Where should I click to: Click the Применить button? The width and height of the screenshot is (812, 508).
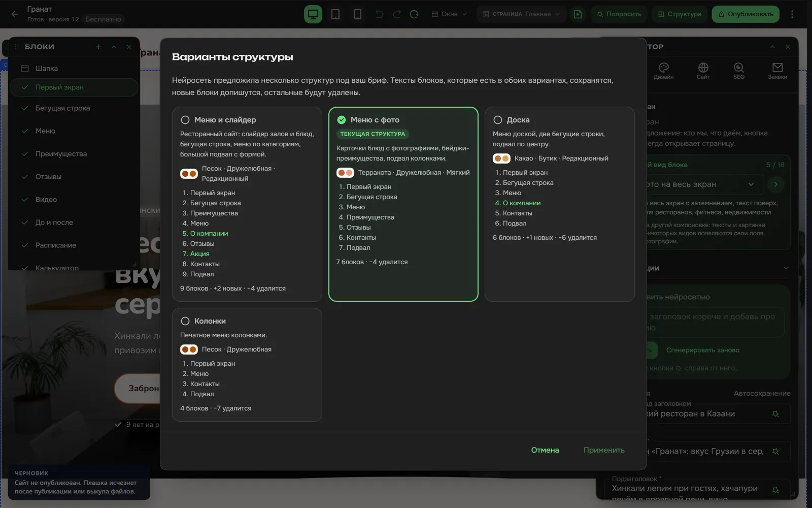tap(604, 450)
